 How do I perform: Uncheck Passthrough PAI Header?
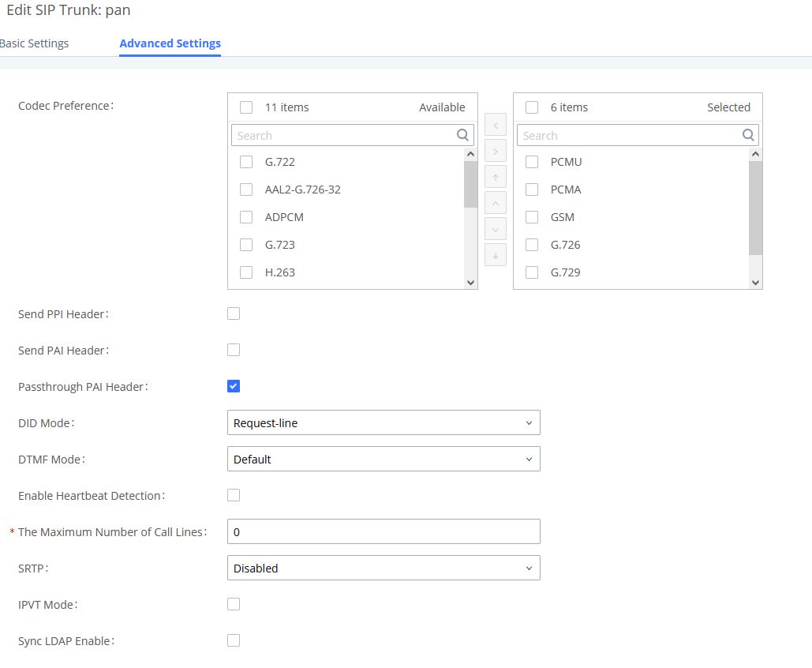pyautogui.click(x=234, y=386)
